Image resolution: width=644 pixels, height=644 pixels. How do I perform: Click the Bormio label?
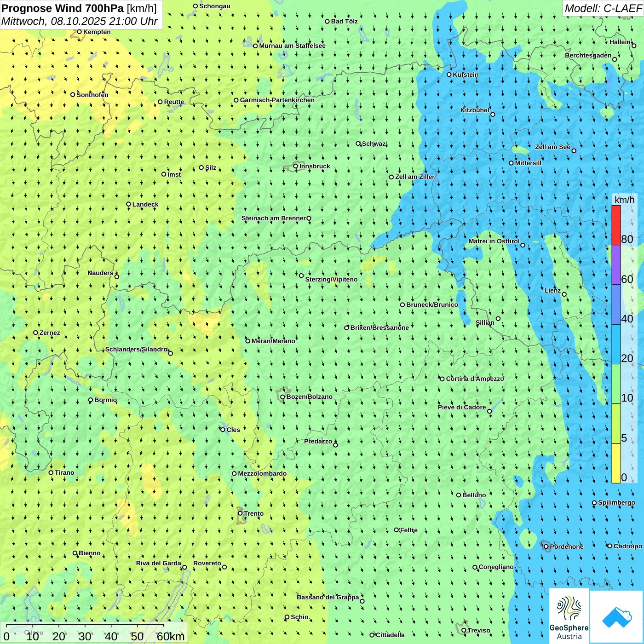pos(105,400)
